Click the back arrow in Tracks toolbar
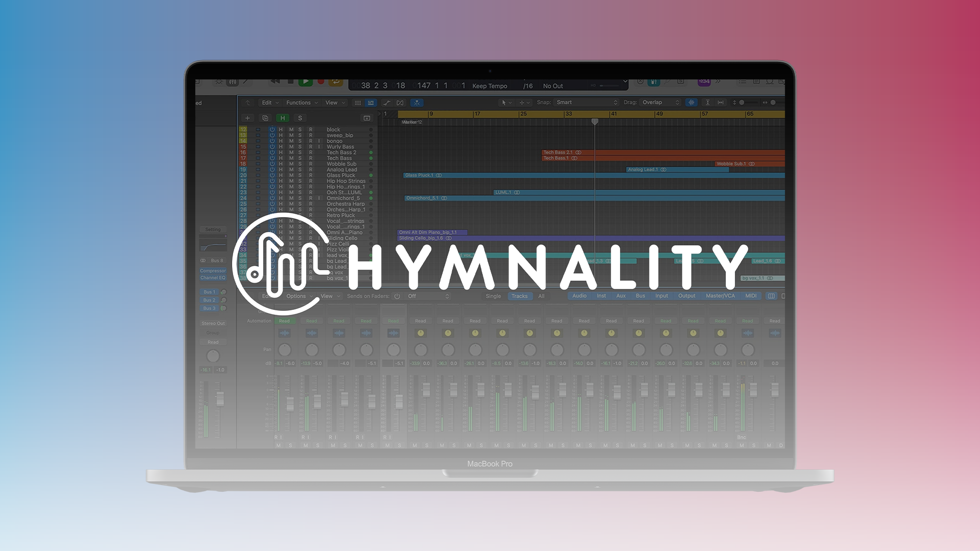This screenshot has height=551, width=980. [x=248, y=103]
